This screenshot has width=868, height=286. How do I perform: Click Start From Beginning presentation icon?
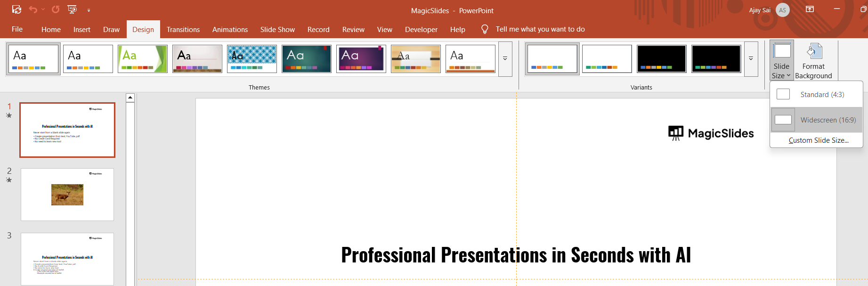[x=72, y=9]
